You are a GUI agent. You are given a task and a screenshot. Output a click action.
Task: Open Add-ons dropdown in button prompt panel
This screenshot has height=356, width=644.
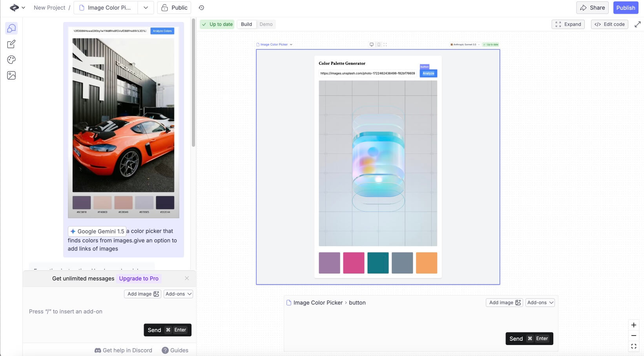pyautogui.click(x=540, y=303)
